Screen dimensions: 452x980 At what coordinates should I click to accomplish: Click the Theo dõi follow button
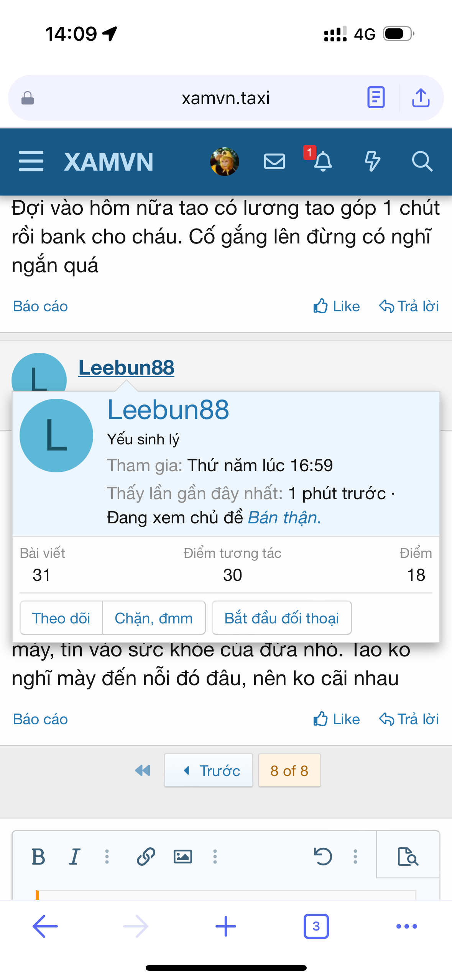61,618
